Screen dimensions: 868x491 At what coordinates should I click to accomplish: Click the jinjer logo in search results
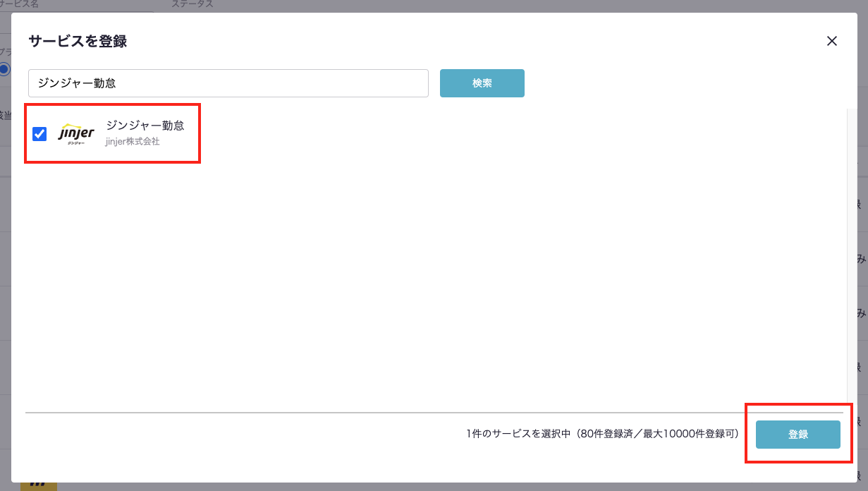(76, 133)
